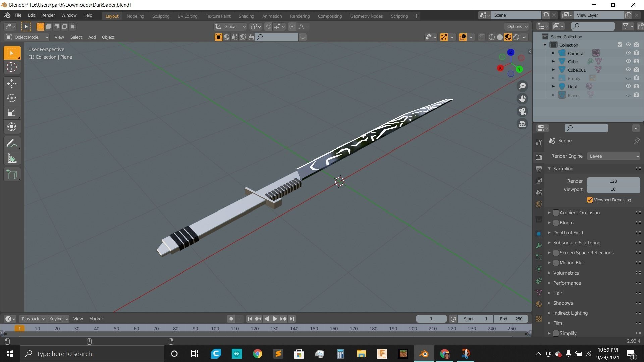Click the End frame 250 field

click(x=511, y=319)
